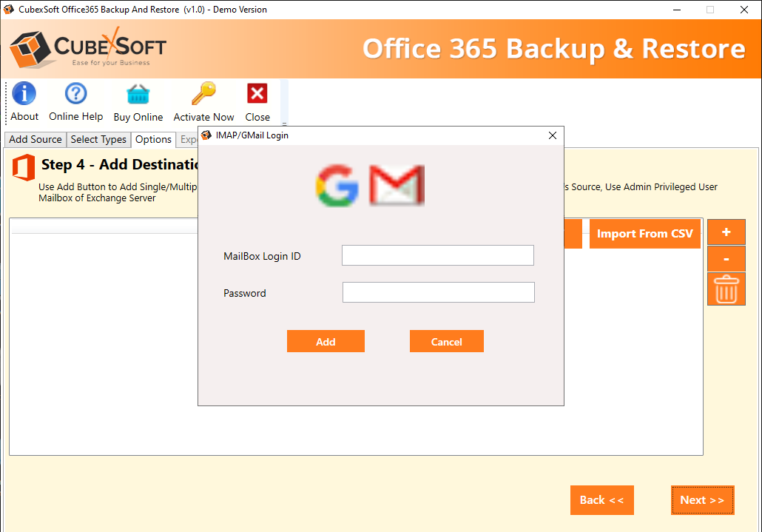
Task: Click the Add button in login dialog
Action: click(326, 342)
